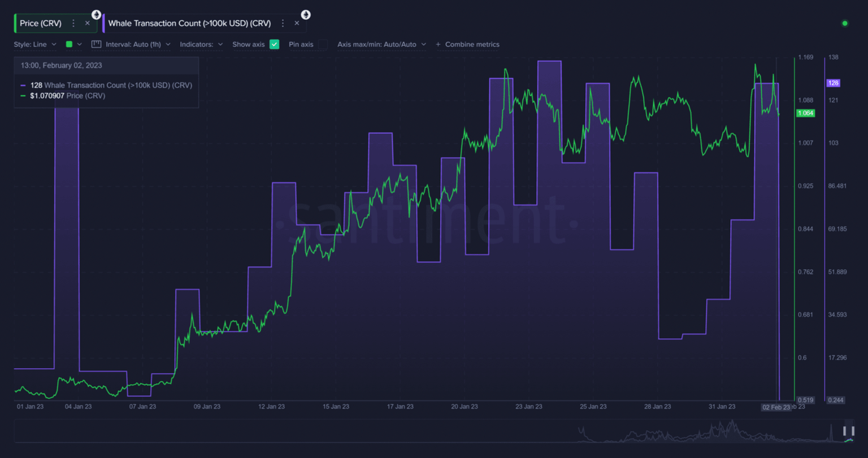The height and width of the screenshot is (458, 868).
Task: Click Ethereum icon on Price (CRV) tab
Action: [x=97, y=15]
